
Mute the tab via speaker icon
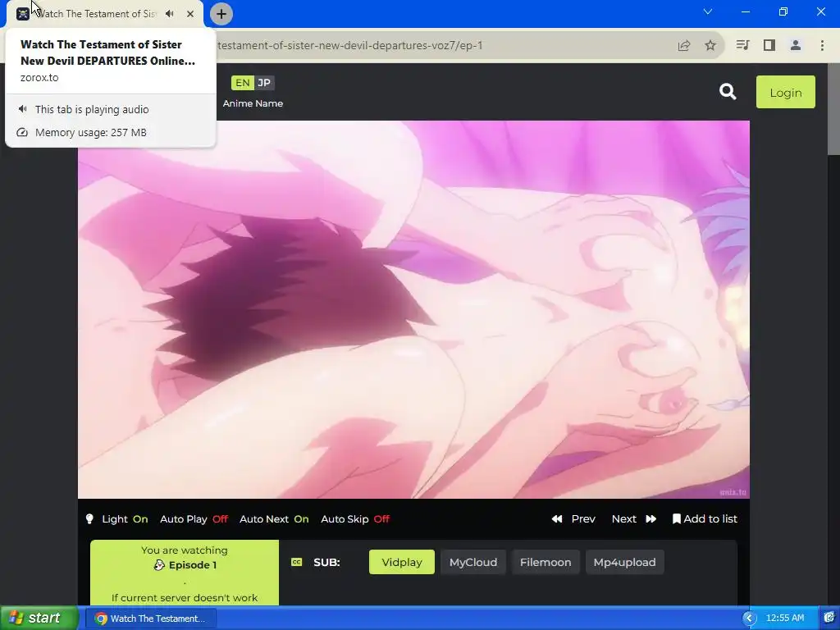coord(169,14)
